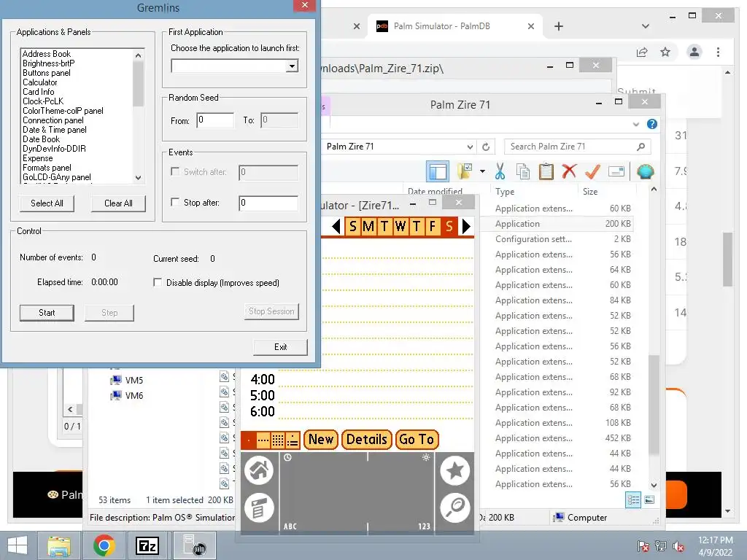Switch Date Book to month view
The width and height of the screenshot is (747, 560).
[x=278, y=440]
